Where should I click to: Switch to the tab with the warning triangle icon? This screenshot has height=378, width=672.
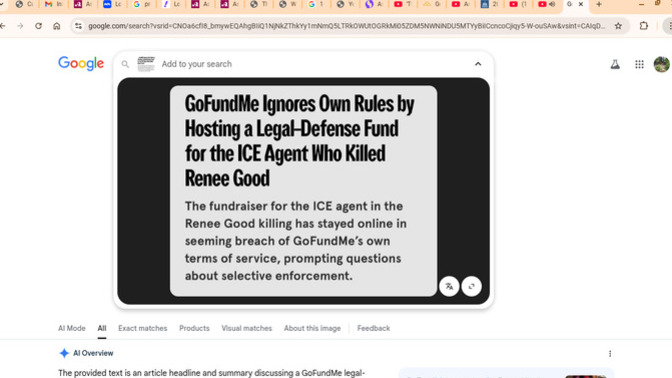[432, 4]
